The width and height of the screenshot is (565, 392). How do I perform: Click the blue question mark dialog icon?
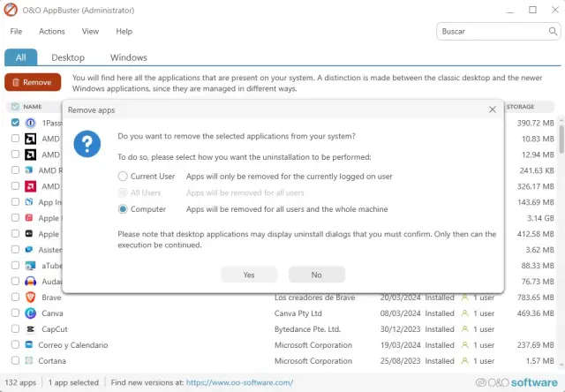pos(87,144)
